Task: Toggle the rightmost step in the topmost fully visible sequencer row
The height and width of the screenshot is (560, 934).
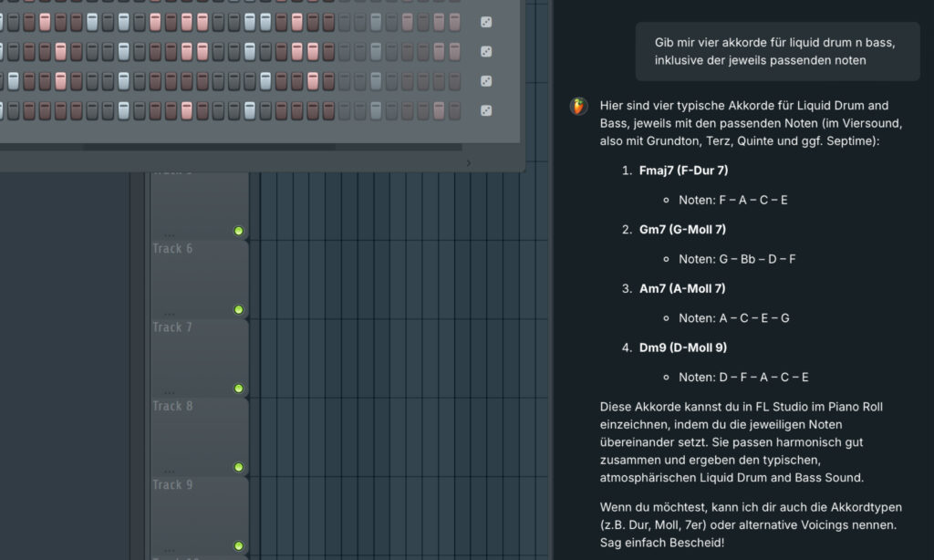Action: click(454, 22)
